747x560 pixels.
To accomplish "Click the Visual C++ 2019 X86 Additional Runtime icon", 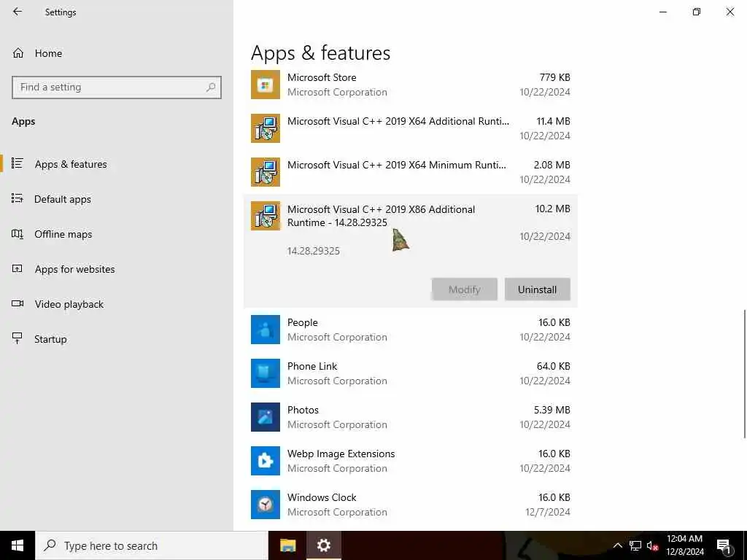I will click(266, 216).
